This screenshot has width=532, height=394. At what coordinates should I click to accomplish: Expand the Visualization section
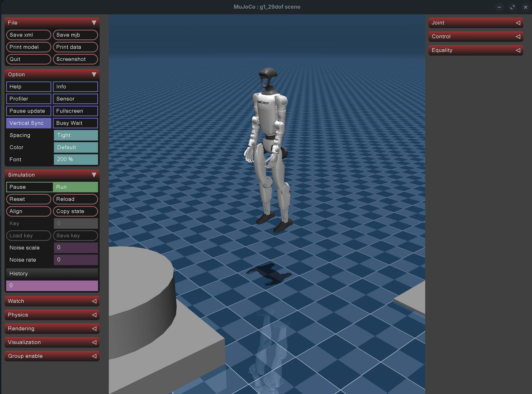pos(52,342)
